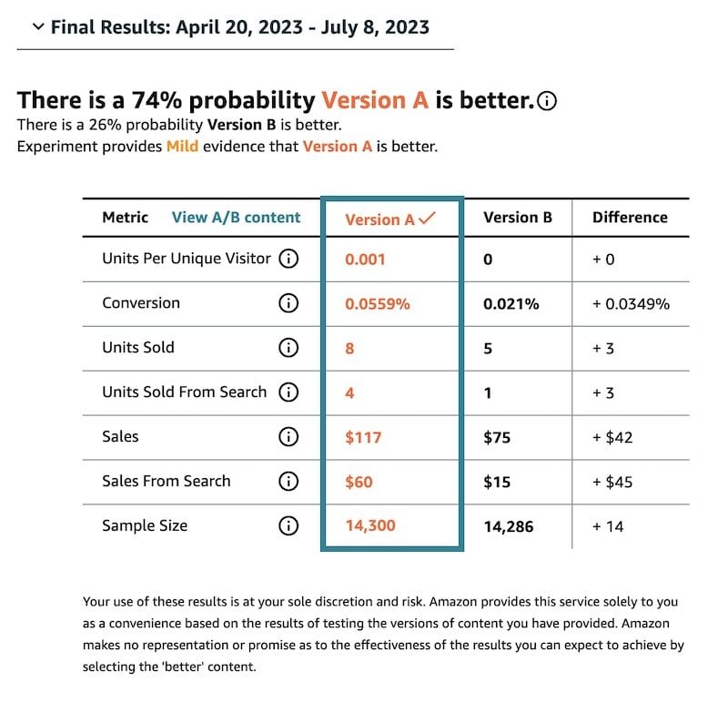Click the Units Sold info icon
Image resolution: width=728 pixels, height=703 pixels.
click(x=288, y=348)
